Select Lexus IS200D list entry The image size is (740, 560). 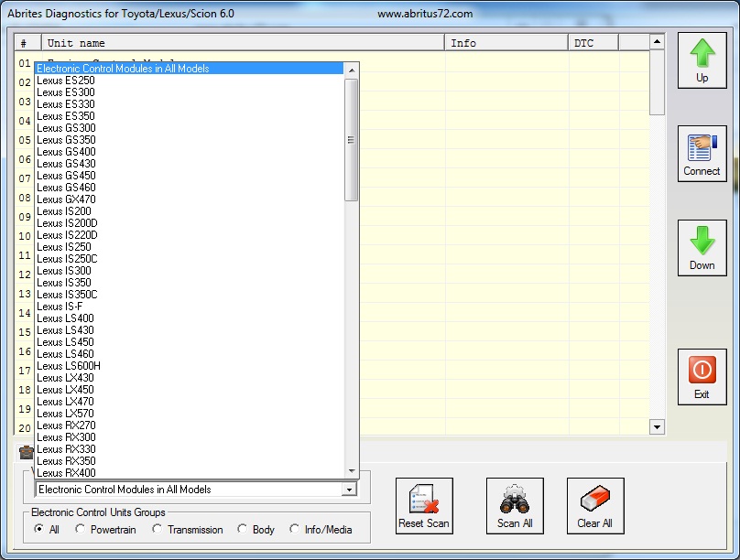click(x=190, y=223)
